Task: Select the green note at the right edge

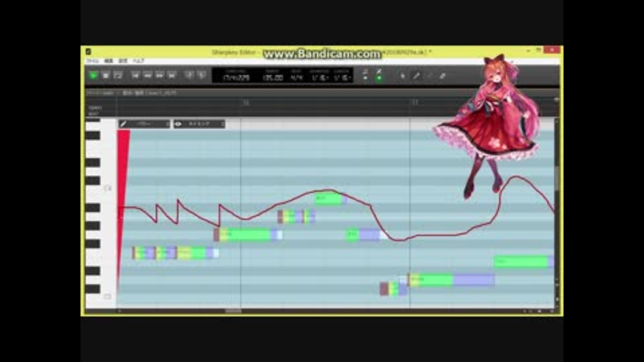Action: pos(523,261)
